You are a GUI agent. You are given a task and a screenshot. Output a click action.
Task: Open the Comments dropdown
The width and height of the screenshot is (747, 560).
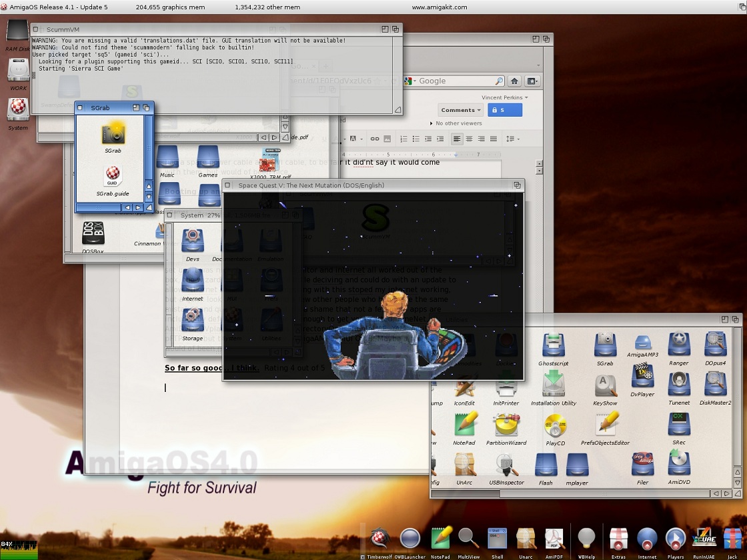coord(461,110)
